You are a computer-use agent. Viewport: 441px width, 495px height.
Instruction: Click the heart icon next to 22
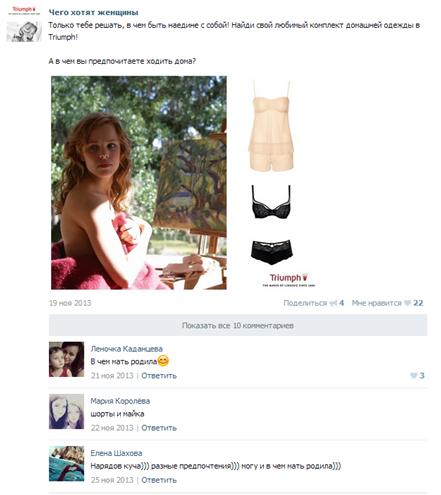(407, 303)
